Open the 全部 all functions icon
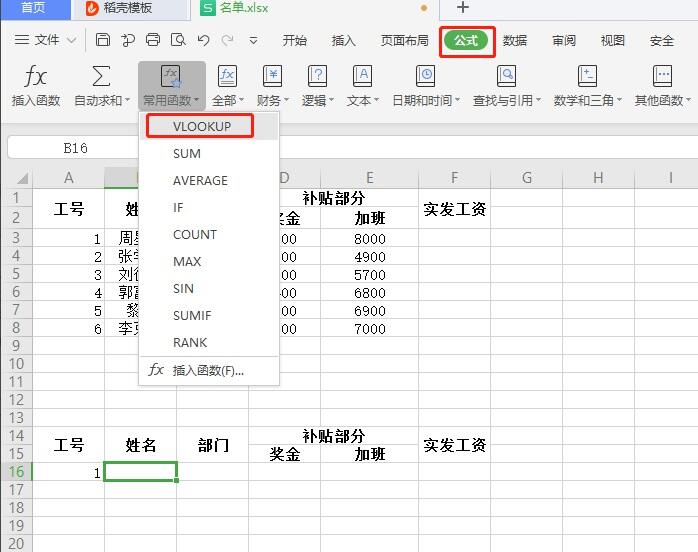698x552 pixels. pos(227,76)
